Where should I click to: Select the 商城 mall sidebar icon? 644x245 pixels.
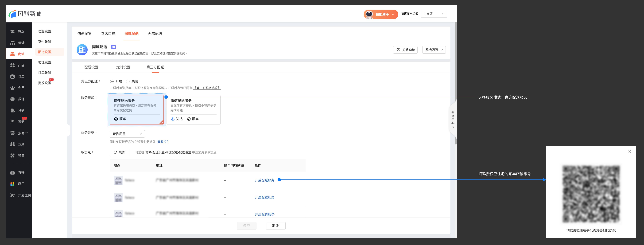coord(12,54)
